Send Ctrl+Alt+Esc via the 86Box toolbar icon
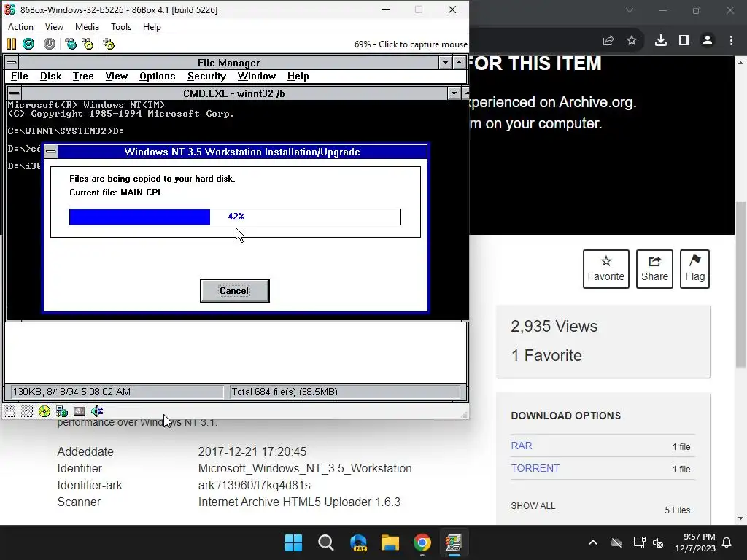The width and height of the screenshot is (747, 560). [x=88, y=44]
